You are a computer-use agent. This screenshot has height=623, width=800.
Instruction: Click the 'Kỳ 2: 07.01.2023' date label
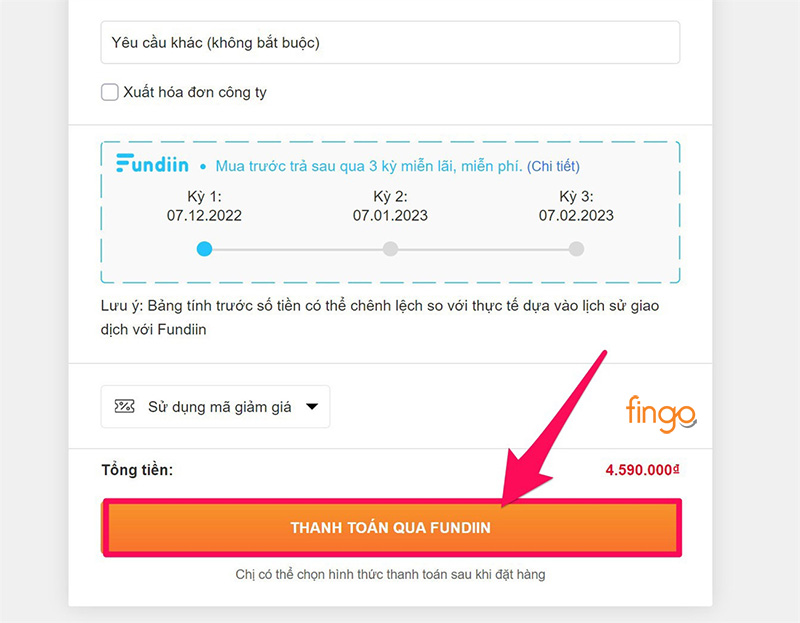click(x=390, y=206)
